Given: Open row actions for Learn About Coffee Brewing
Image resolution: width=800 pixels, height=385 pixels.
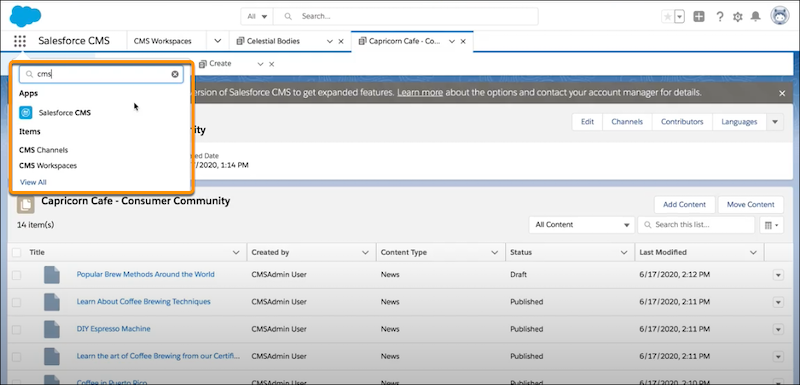Looking at the screenshot, I should click(778, 302).
